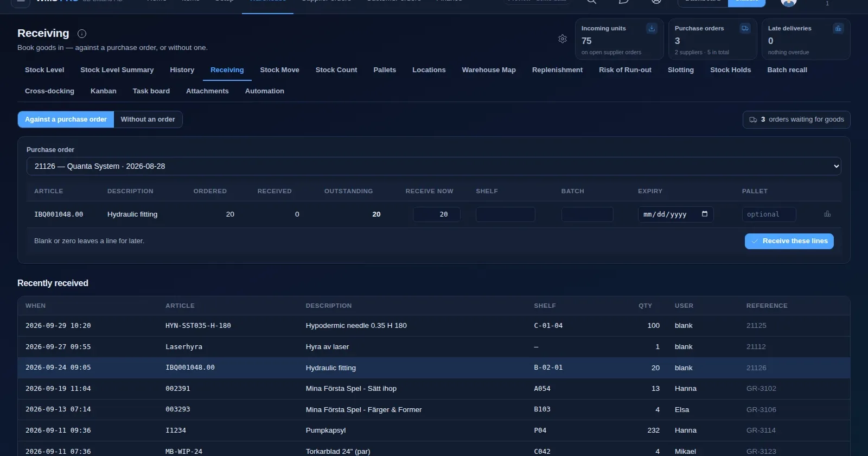Click description Hypodermic needle 0.35 H 180
Viewport: 868px width, 456px height.
(x=356, y=326)
